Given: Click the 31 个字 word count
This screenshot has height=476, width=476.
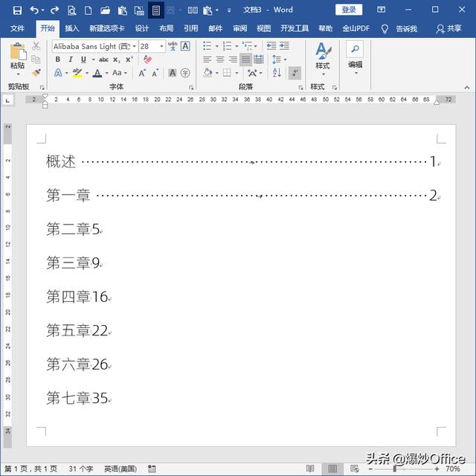Looking at the screenshot, I should (x=81, y=469).
